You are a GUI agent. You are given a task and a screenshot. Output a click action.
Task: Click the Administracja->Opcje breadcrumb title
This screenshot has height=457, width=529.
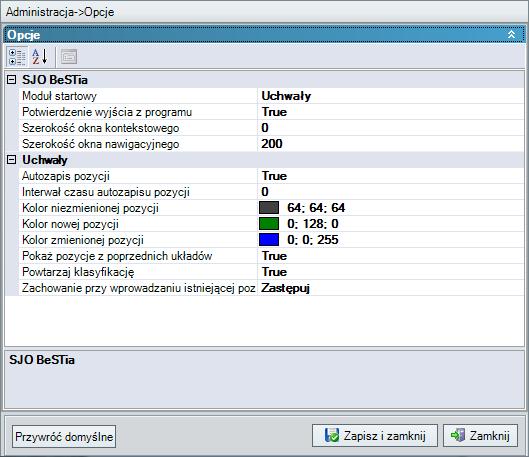point(60,12)
